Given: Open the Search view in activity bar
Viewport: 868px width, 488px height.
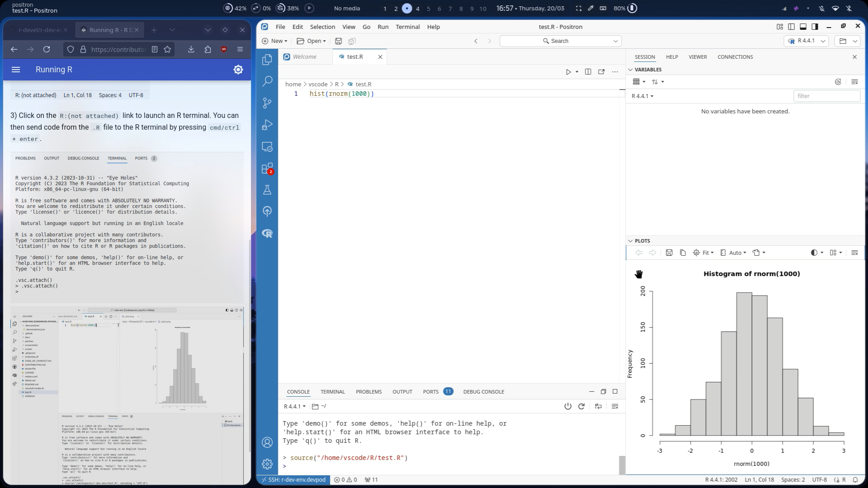Looking at the screenshot, I should click(267, 81).
